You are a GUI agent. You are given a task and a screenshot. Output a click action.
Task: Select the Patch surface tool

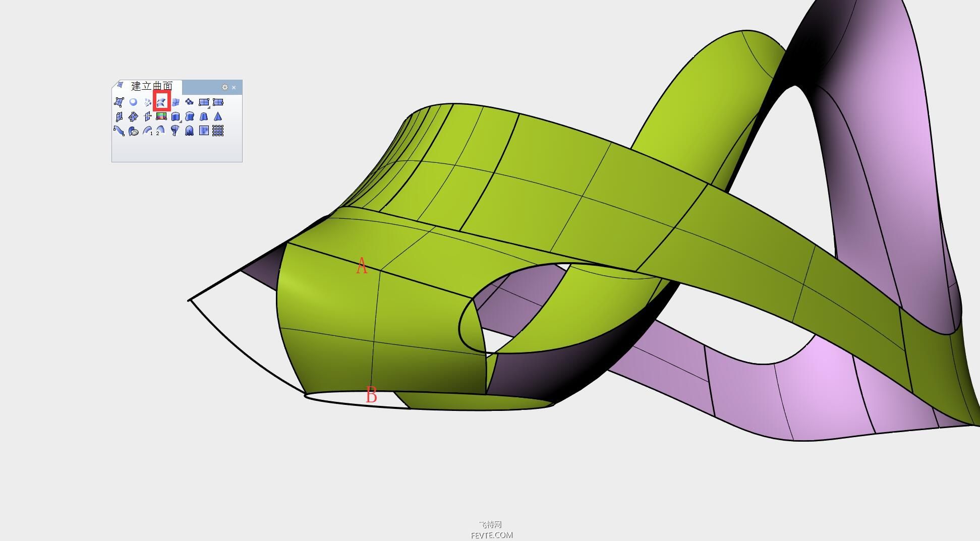(x=190, y=102)
